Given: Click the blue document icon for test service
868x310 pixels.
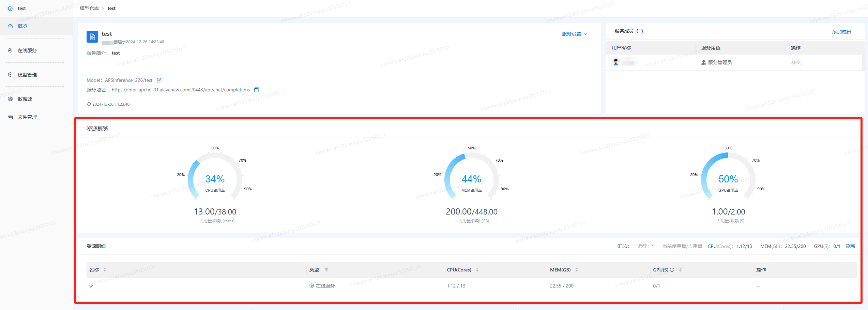Looking at the screenshot, I should tap(92, 37).
